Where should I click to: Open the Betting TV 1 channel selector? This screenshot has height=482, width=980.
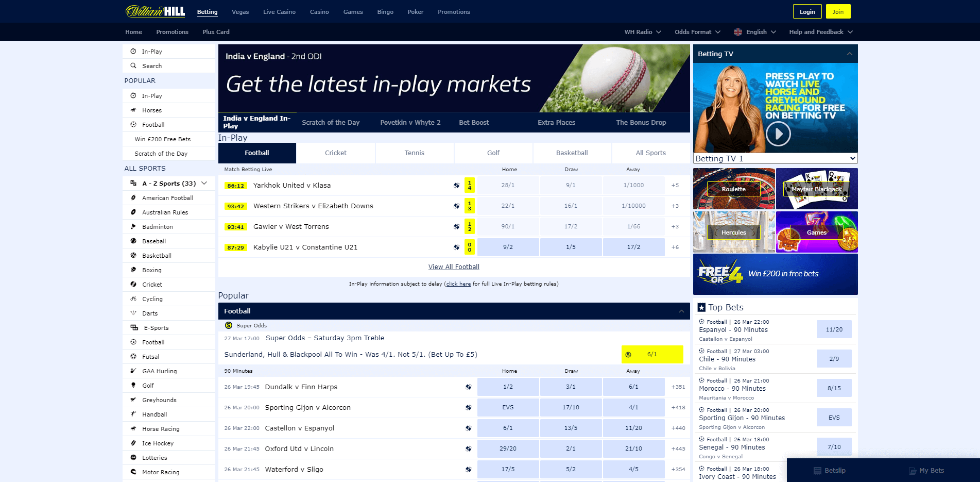[x=775, y=158]
